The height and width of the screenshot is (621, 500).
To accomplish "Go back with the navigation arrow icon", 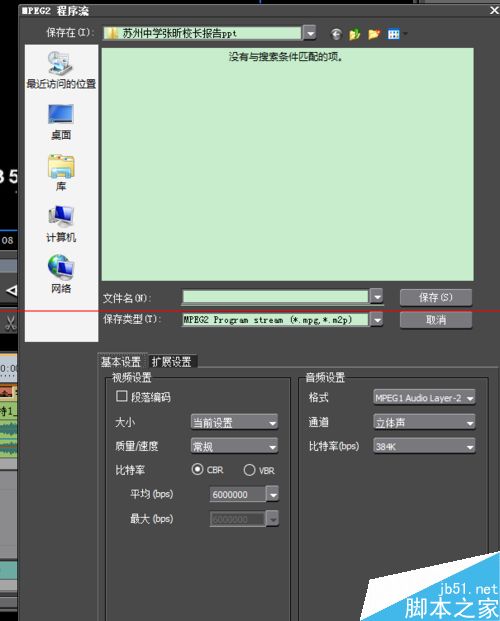I will 336,34.
